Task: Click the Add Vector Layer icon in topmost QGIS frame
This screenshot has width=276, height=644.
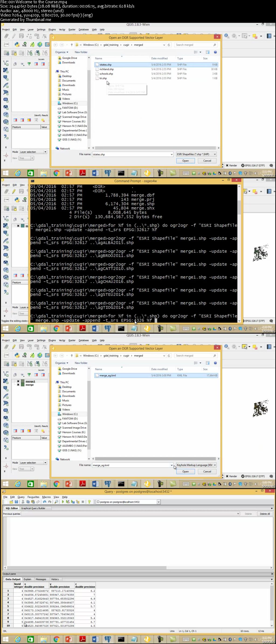Action: click(6, 63)
